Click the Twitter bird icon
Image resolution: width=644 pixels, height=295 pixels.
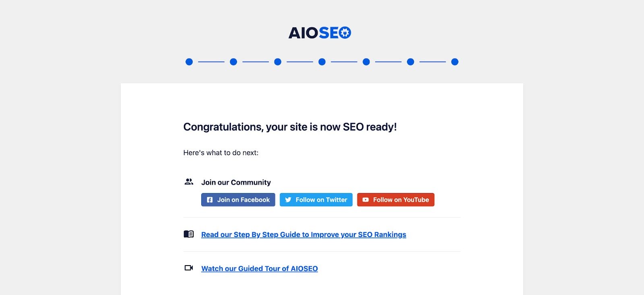(288, 200)
